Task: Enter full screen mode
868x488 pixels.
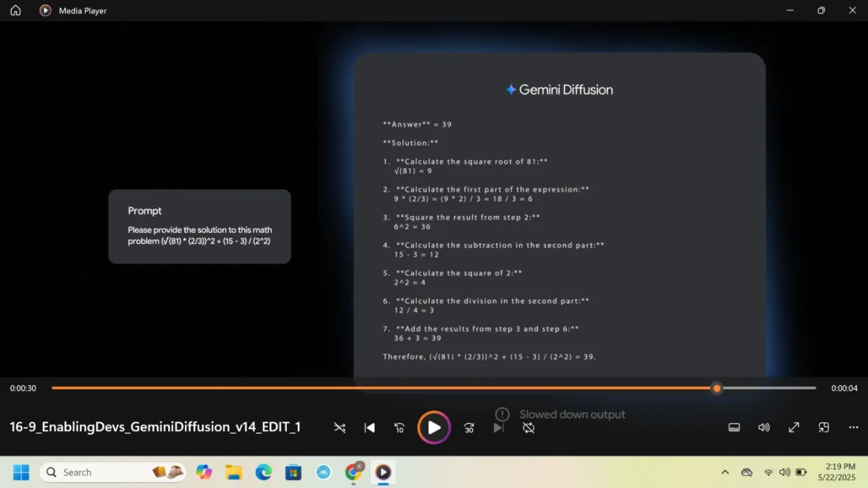Action: coord(793,428)
